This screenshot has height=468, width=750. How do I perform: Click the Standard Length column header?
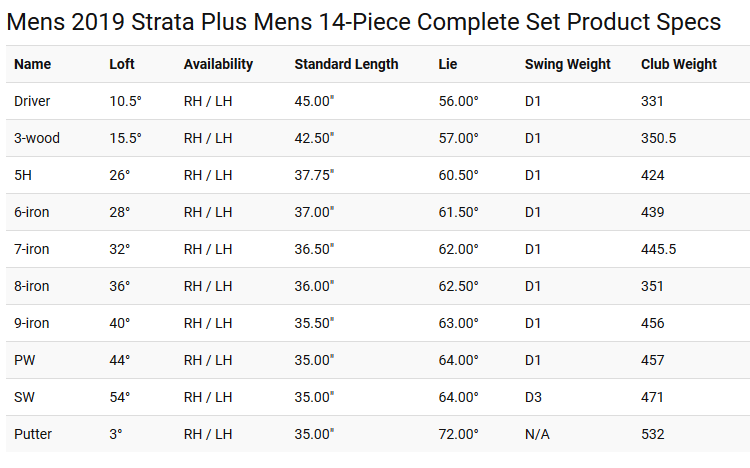346,65
